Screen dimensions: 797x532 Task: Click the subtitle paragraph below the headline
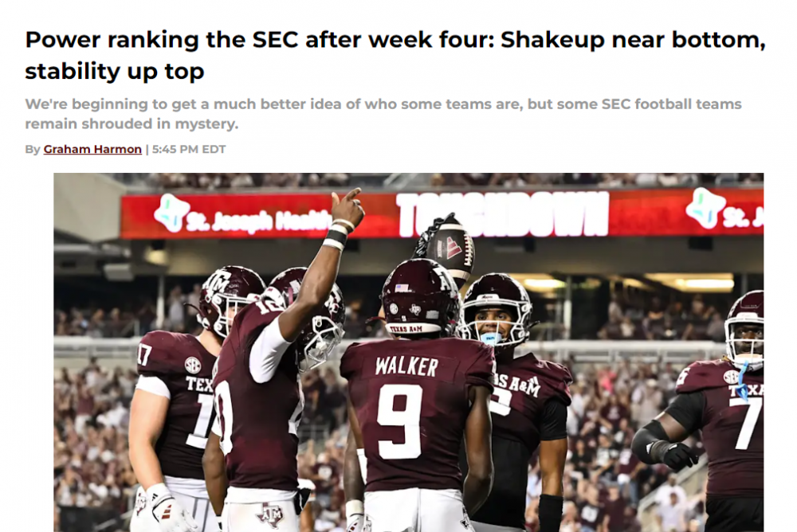tap(383, 114)
